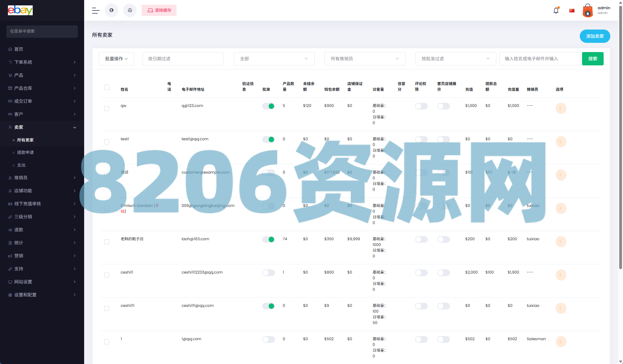Image resolution: width=623 pixels, height=364 pixels.
Task: Click the printer icon in header
Action: [130, 10]
